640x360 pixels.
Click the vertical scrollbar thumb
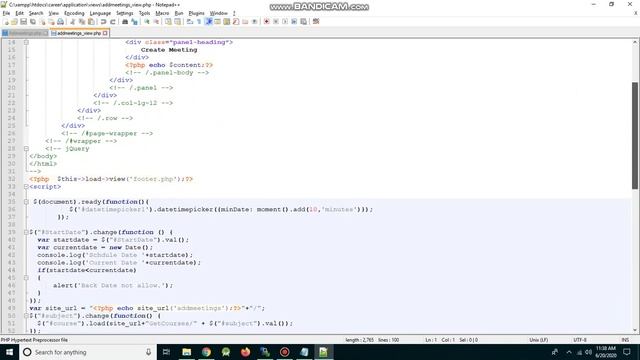(635, 136)
